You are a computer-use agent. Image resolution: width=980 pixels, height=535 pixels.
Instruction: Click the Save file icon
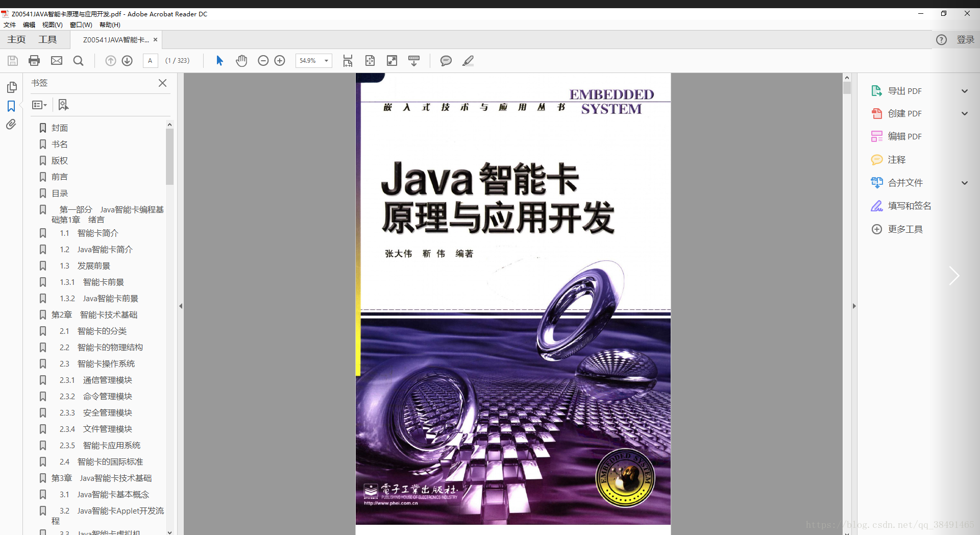click(x=13, y=61)
